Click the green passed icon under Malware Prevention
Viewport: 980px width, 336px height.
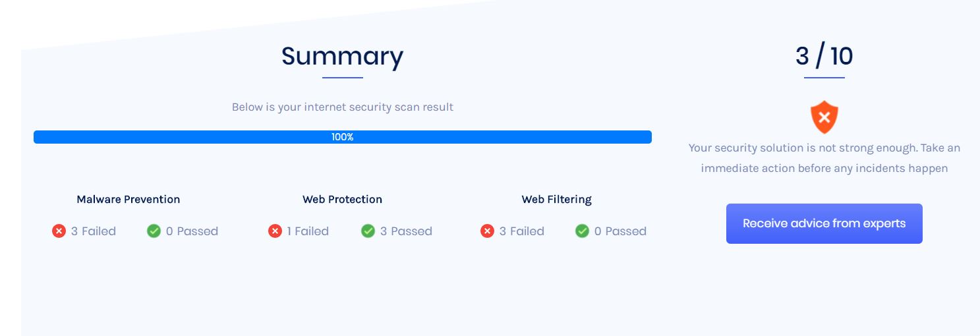click(x=154, y=231)
